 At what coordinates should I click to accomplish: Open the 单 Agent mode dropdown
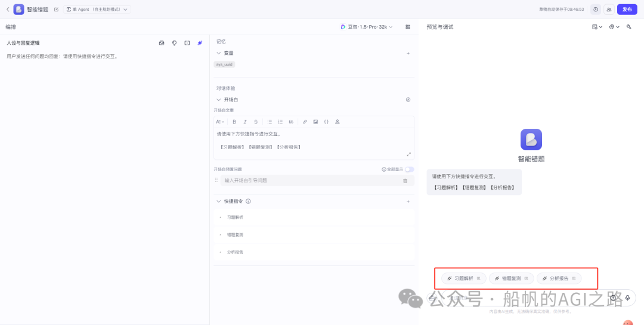[97, 9]
